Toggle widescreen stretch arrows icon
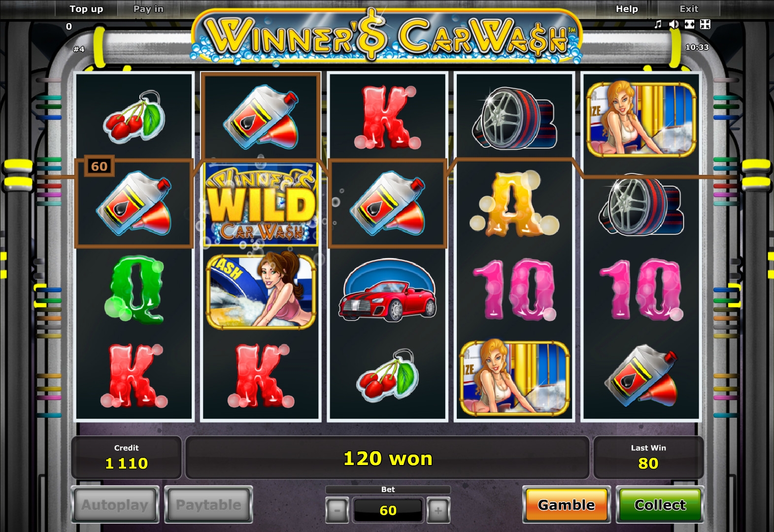774x532 pixels. pos(690,24)
